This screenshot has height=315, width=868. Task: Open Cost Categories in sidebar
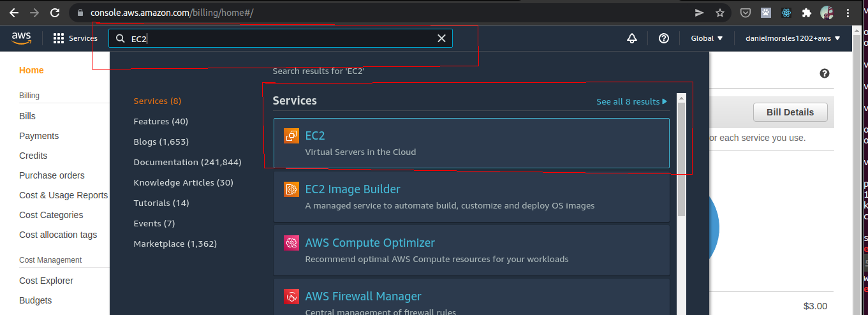coord(51,215)
